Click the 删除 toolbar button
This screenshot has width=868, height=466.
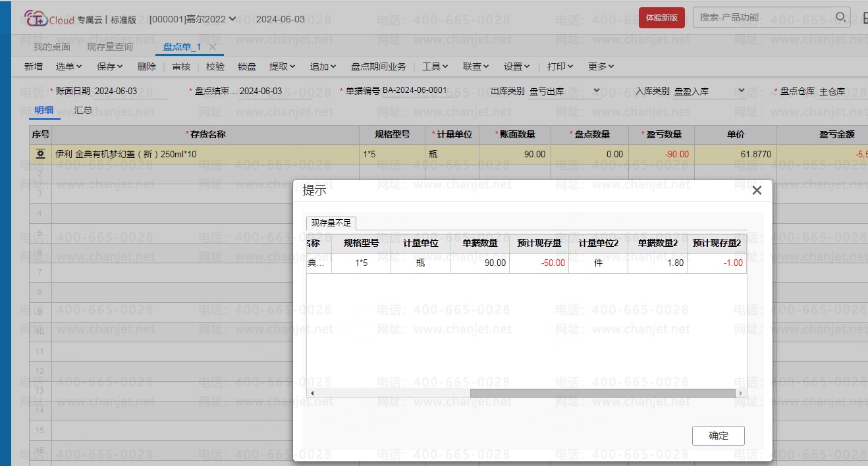147,66
